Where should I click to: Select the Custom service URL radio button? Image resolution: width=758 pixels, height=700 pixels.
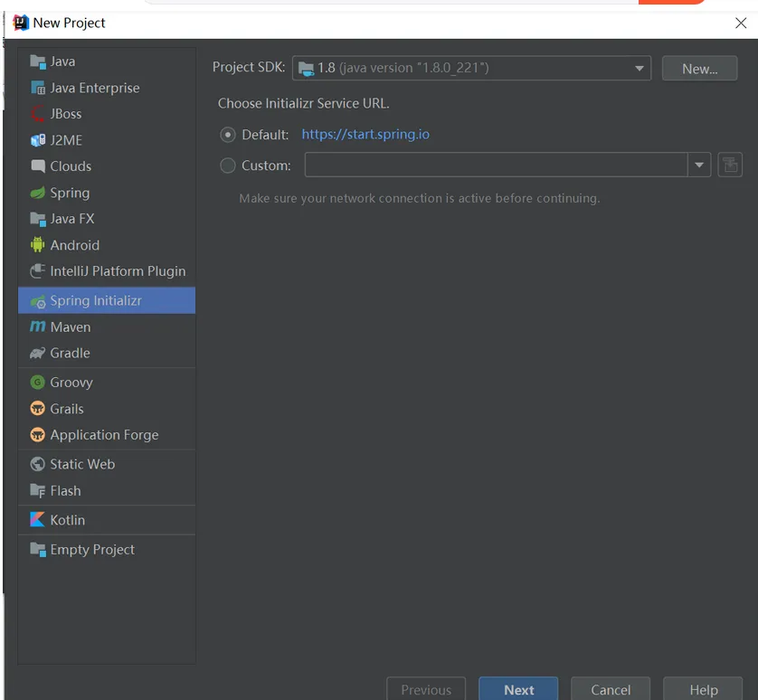228,166
